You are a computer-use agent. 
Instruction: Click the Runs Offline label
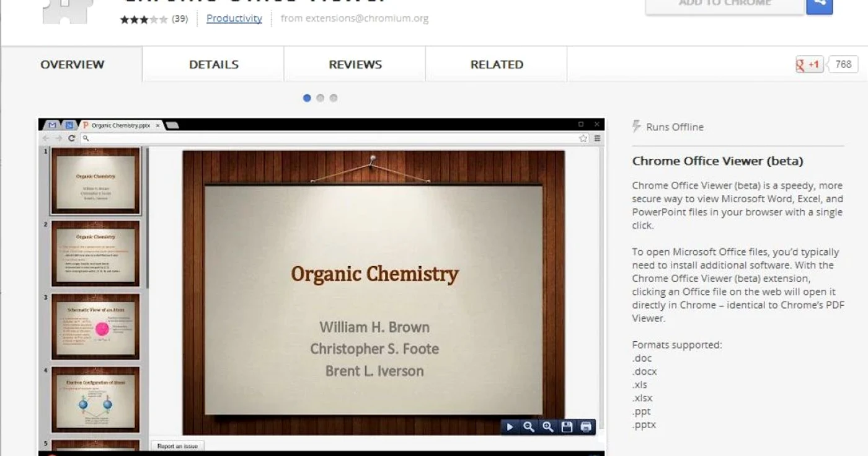pos(675,127)
